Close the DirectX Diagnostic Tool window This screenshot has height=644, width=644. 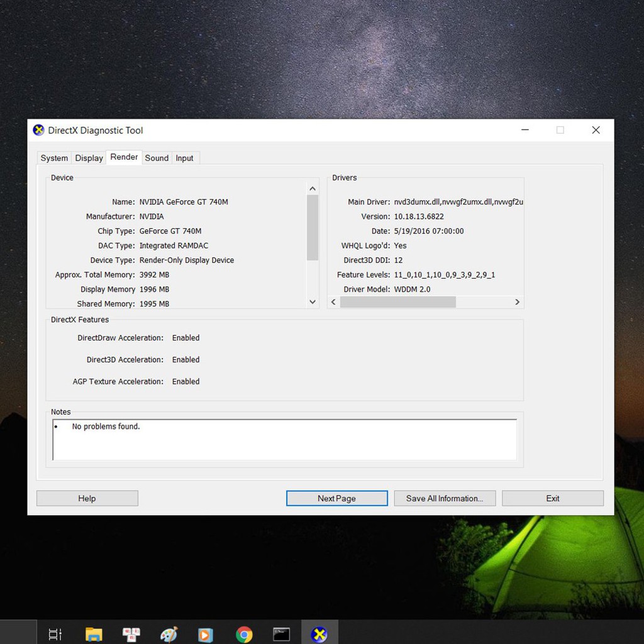596,130
